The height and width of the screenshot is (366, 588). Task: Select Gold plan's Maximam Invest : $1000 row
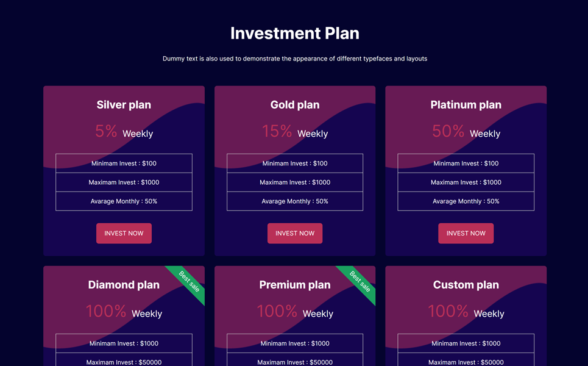(295, 182)
